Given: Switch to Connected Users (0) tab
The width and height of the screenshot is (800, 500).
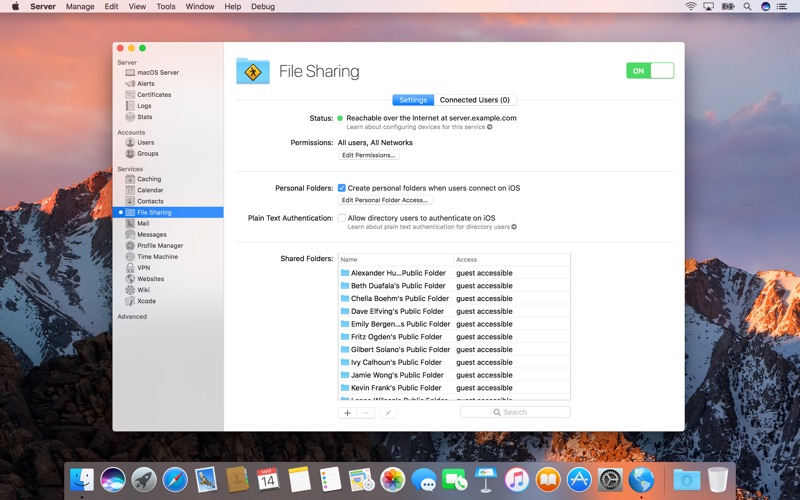Looking at the screenshot, I should [474, 100].
